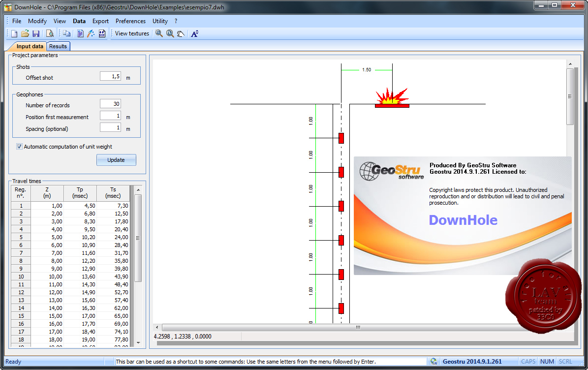
Task: Open the Preferences menu
Action: (130, 21)
